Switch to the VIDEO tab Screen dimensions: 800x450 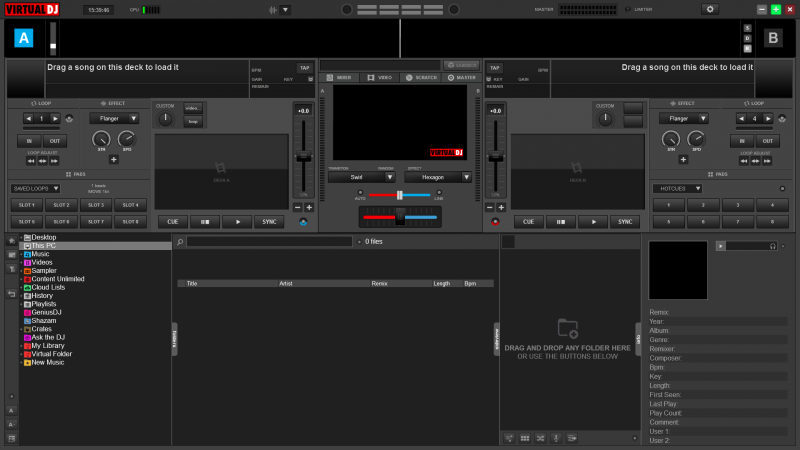380,78
